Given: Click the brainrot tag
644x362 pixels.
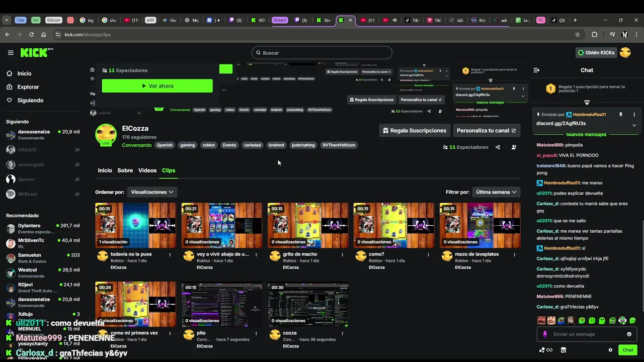Looking at the screenshot, I should pyautogui.click(x=276, y=145).
